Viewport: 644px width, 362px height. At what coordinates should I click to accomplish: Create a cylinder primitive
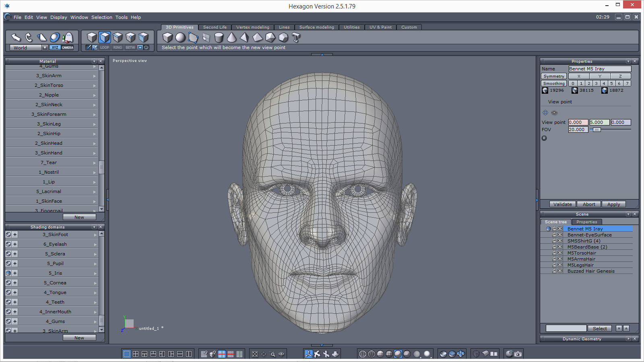point(219,37)
